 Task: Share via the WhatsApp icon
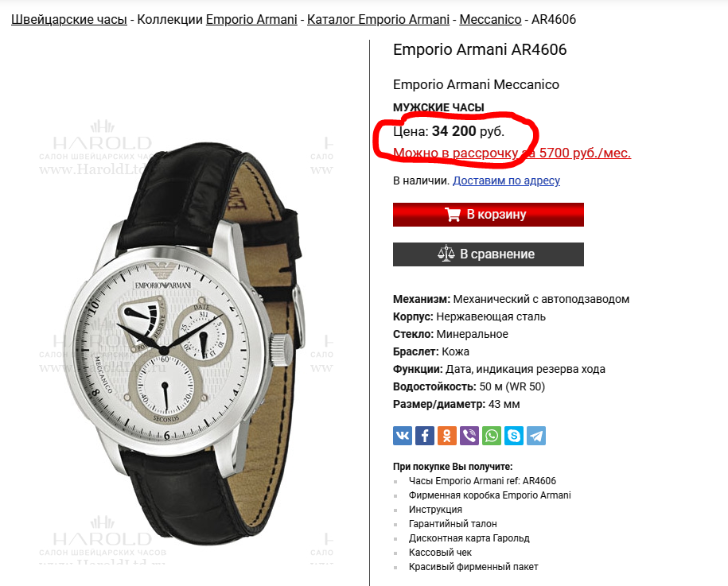point(492,436)
